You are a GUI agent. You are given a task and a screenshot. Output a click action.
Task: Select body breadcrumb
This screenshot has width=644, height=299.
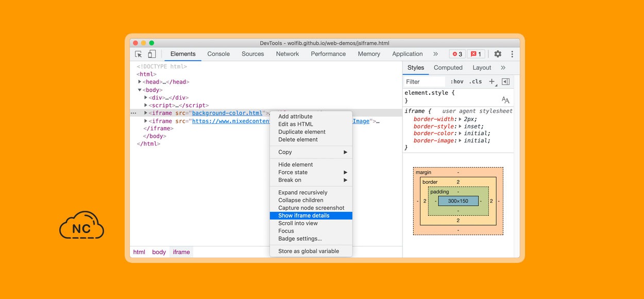click(x=159, y=252)
